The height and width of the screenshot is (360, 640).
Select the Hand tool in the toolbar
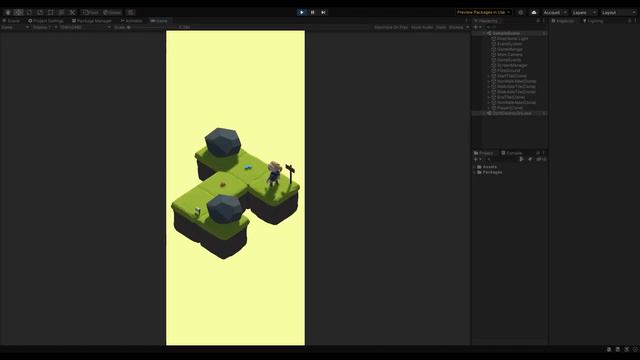(x=8, y=12)
